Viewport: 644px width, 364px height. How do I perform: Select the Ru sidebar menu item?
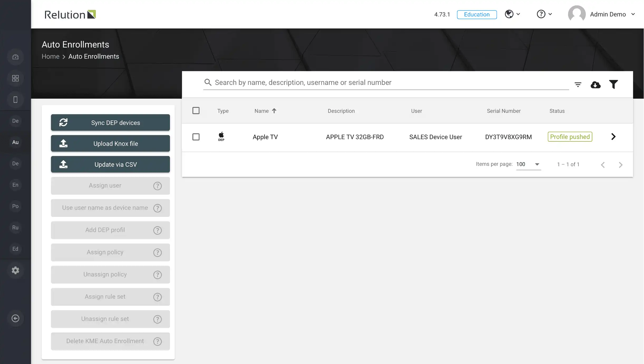click(x=15, y=228)
